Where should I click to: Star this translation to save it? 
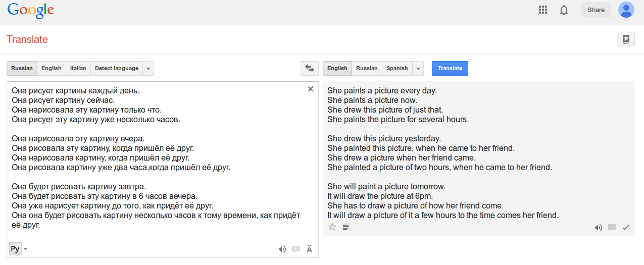point(332,227)
